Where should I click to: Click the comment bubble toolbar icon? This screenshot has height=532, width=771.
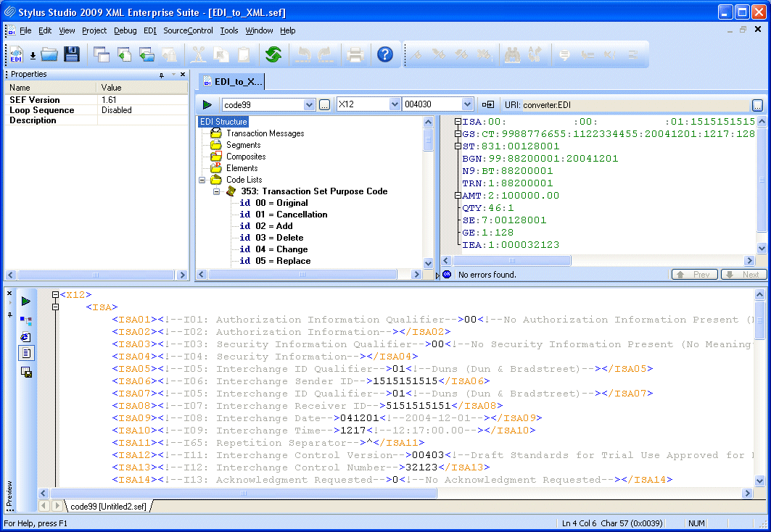click(564, 54)
